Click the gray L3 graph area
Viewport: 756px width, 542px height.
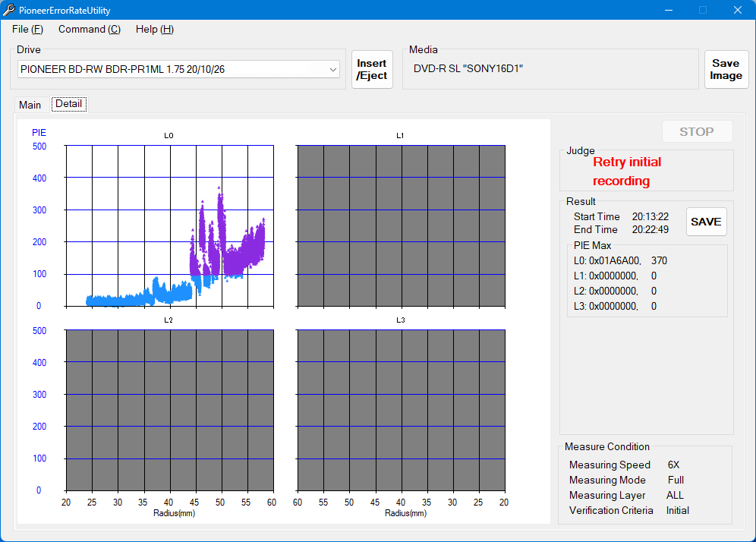coord(401,411)
